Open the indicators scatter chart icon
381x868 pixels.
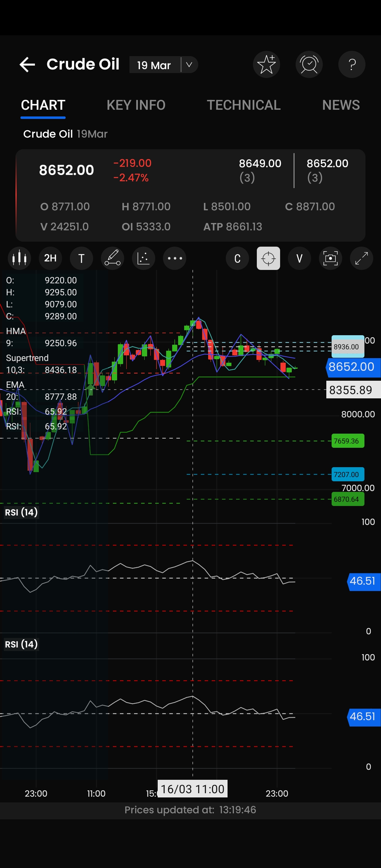pos(144,258)
